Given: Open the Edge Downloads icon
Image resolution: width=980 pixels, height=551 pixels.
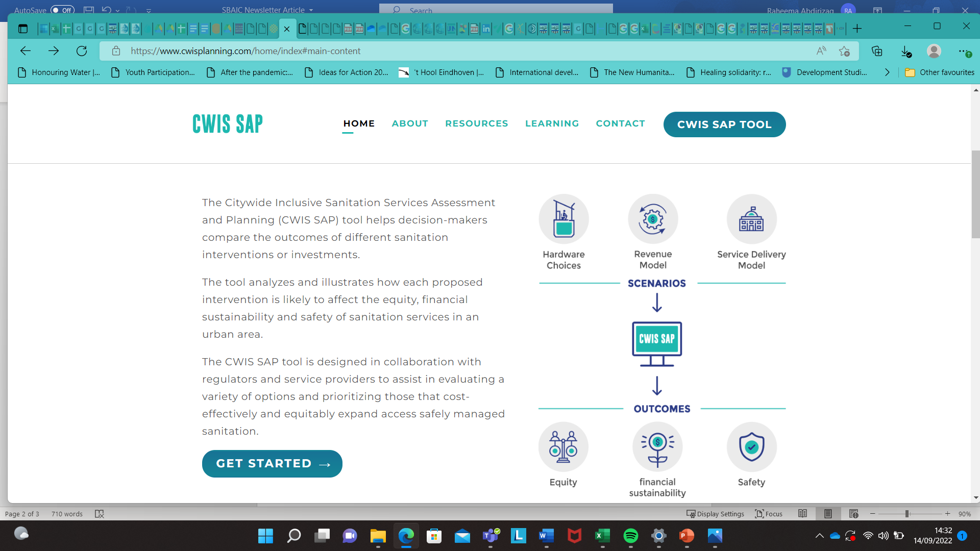Looking at the screenshot, I should 905,51.
